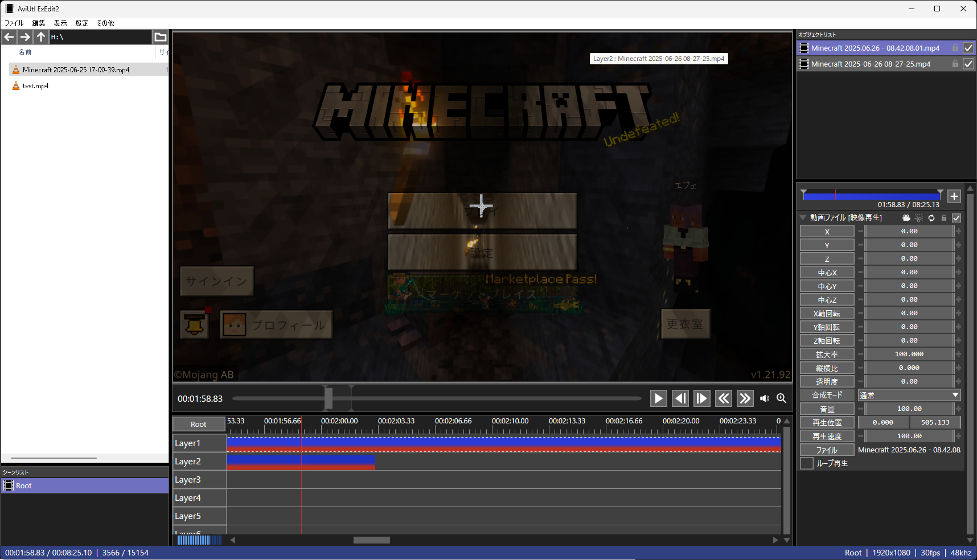
Task: Go forward in the file browser
Action: pyautogui.click(x=25, y=37)
